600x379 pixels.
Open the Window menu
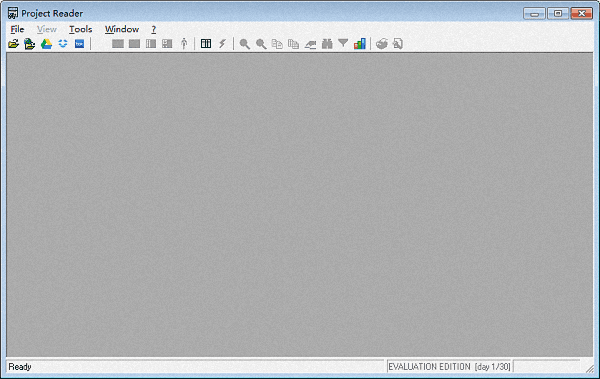[122, 29]
